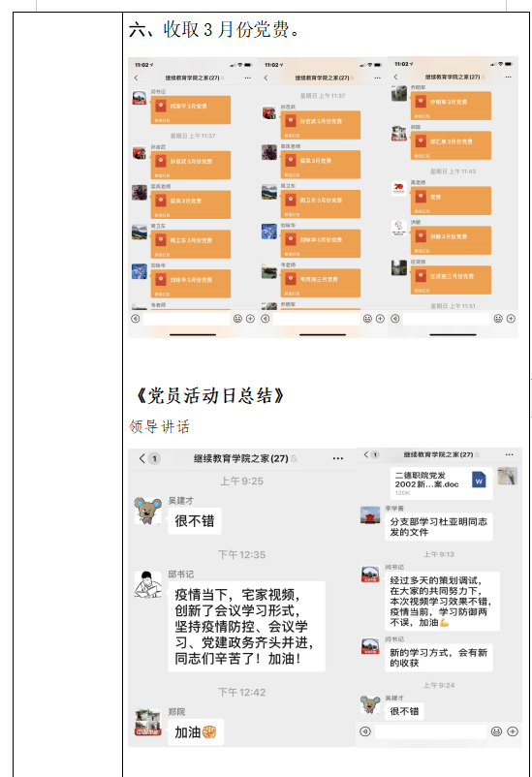Open the 郑汇泉 3月份党费 red packet
This screenshot has height=777, width=532.
point(451,145)
